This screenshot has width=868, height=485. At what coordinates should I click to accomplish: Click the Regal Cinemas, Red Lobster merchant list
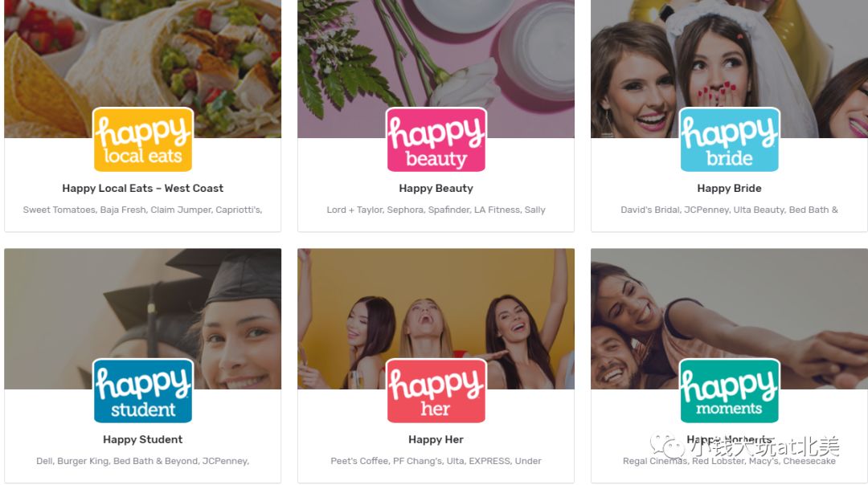pyautogui.click(x=730, y=461)
